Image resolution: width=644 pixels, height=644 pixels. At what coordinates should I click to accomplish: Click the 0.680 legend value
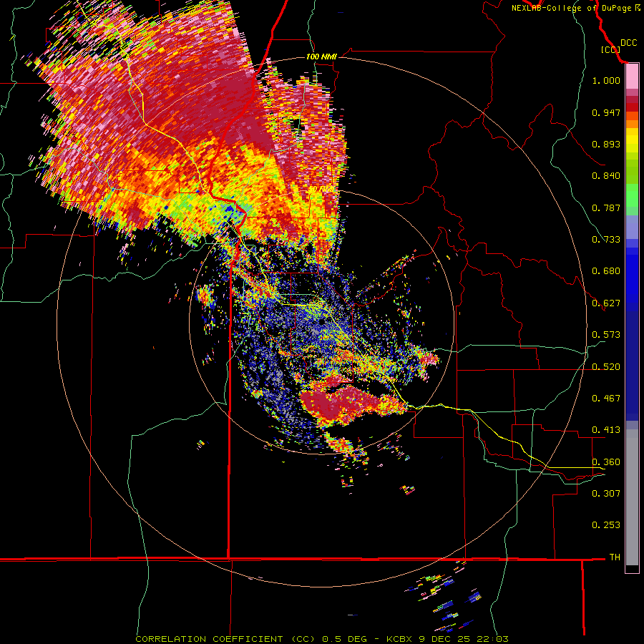tap(606, 271)
